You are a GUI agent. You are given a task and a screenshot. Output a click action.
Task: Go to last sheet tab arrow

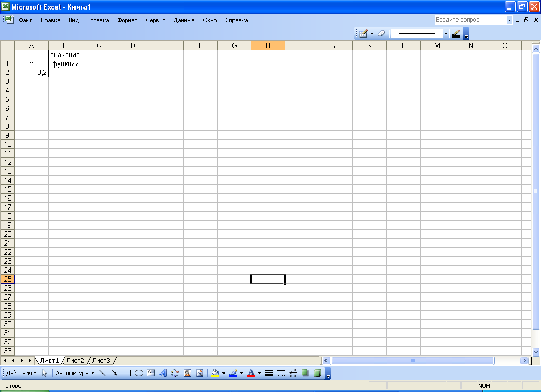(x=30, y=361)
